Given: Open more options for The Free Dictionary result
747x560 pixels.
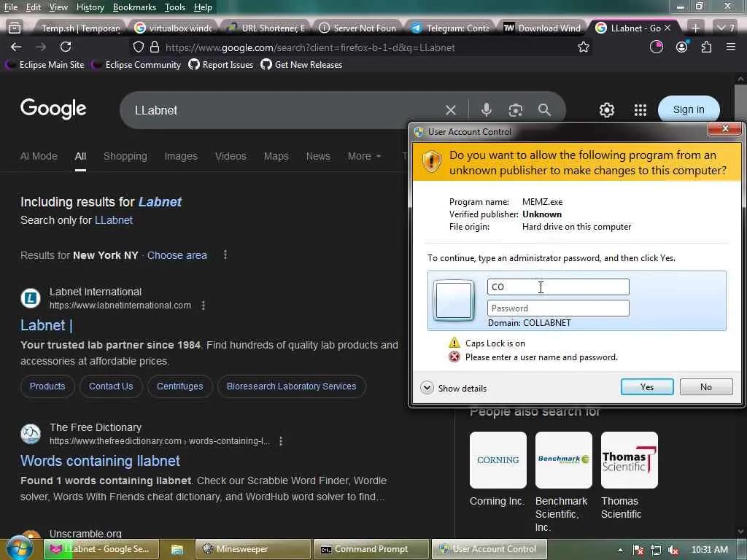Looking at the screenshot, I should pyautogui.click(x=281, y=441).
